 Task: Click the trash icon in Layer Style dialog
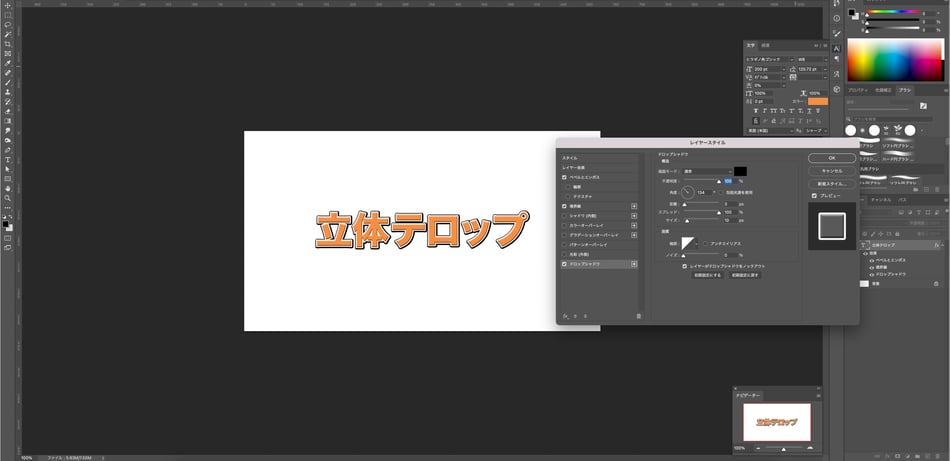click(639, 316)
